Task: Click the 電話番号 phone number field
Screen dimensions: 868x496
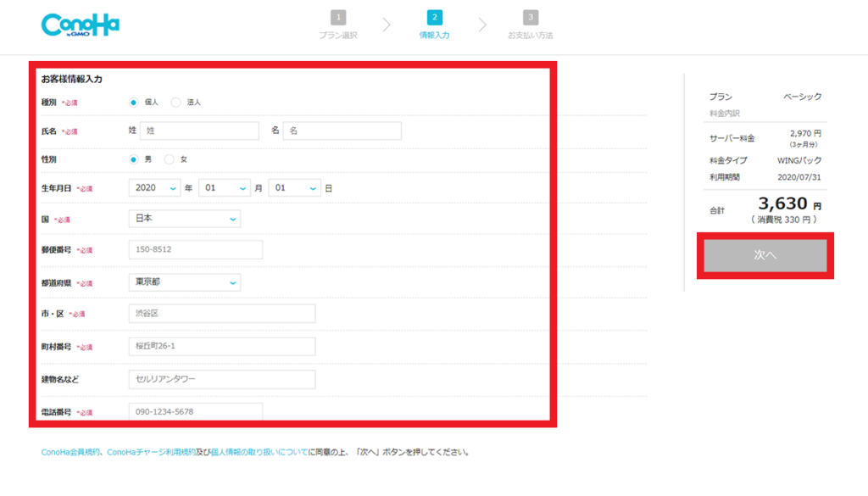Action: 195,412
